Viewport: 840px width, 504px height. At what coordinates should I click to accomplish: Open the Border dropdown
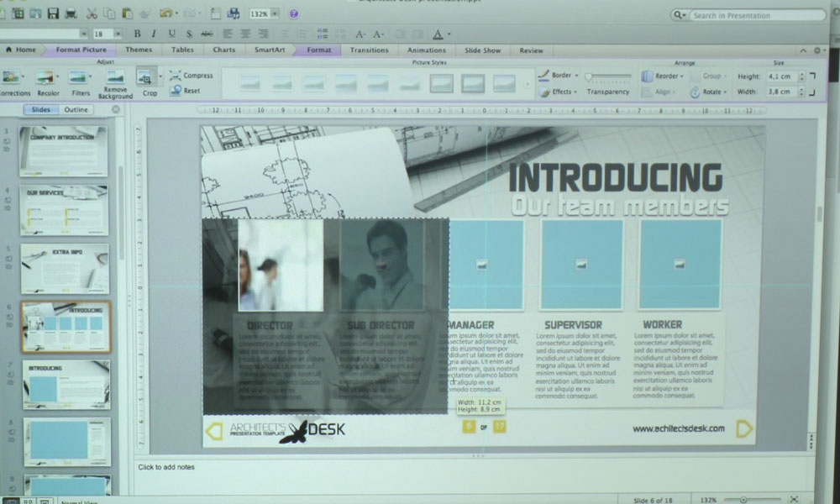point(559,76)
